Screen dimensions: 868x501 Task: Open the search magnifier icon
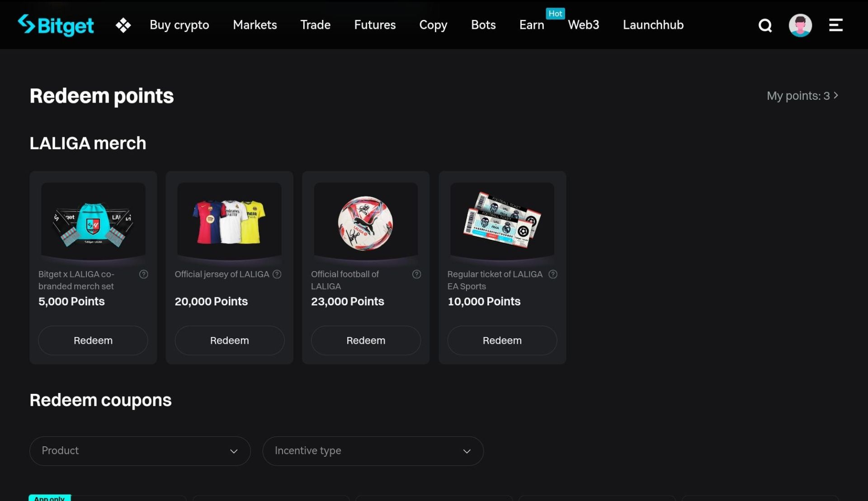(x=765, y=25)
